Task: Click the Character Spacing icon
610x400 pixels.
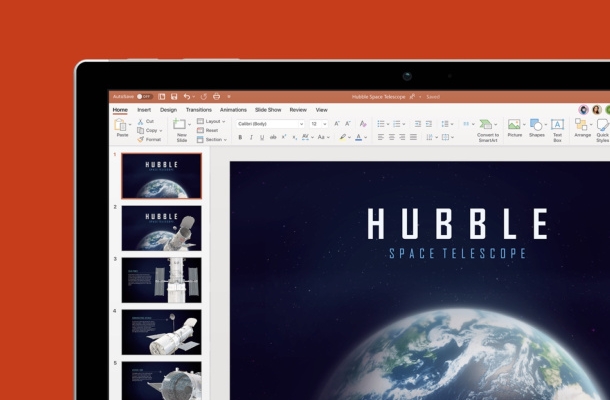Action: (x=305, y=137)
